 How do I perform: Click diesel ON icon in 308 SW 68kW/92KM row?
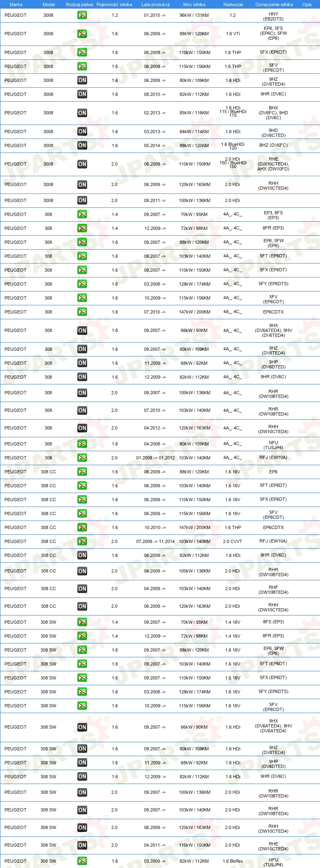pyautogui.click(x=82, y=763)
